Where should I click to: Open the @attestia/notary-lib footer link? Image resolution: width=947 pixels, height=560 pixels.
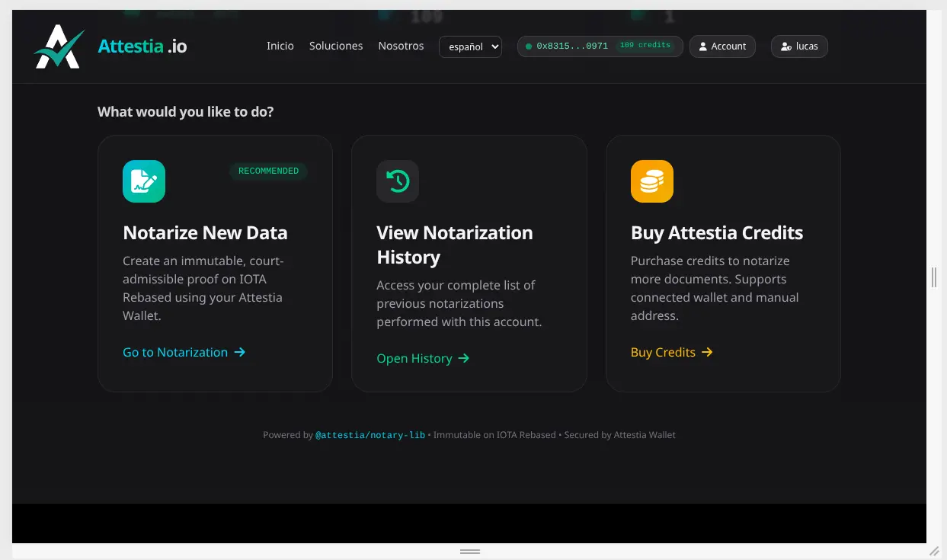(370, 435)
